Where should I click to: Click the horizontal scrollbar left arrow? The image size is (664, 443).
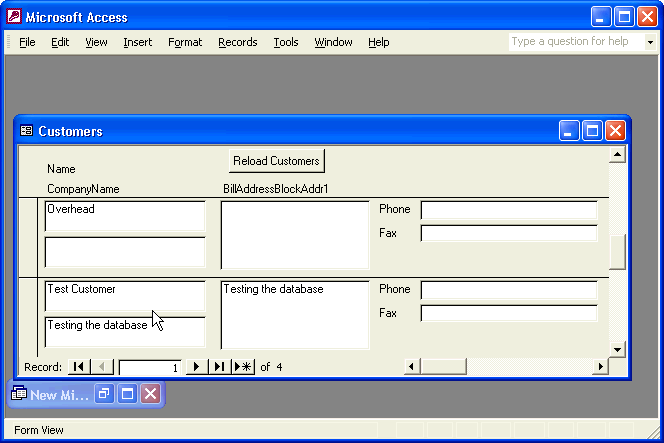tap(411, 366)
